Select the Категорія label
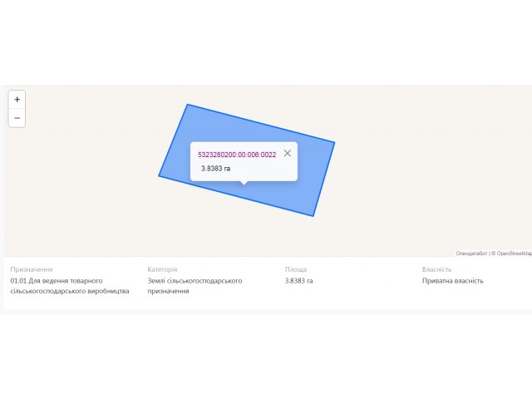 click(162, 269)
